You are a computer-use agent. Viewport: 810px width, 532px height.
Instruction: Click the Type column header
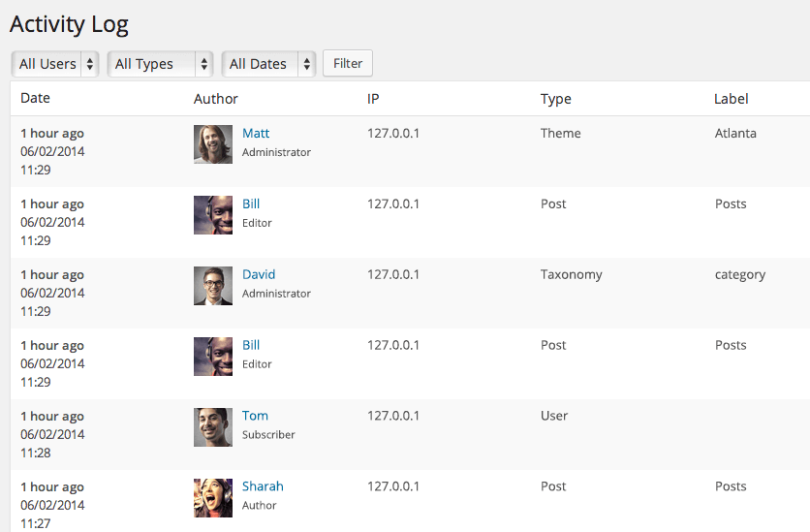coord(556,99)
